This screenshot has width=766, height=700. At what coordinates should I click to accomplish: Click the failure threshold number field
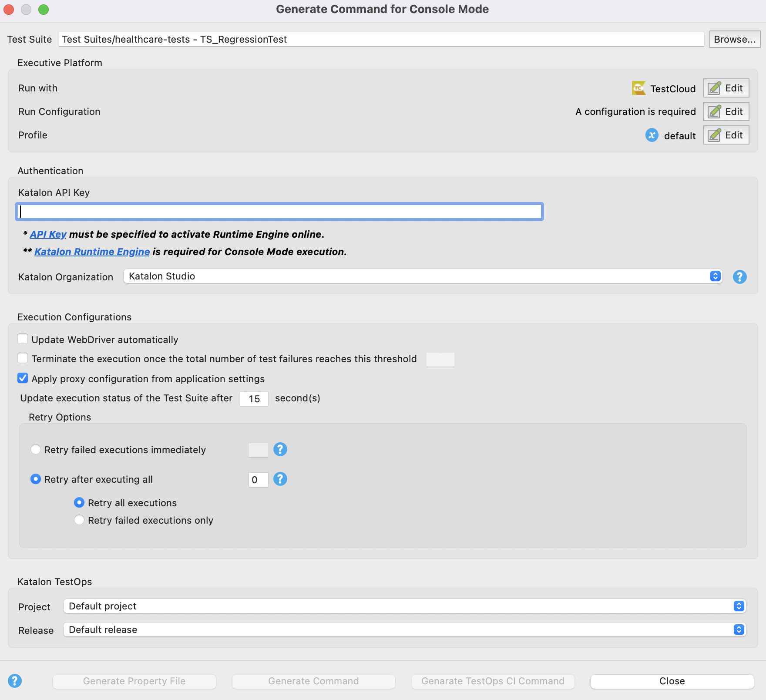pyautogui.click(x=440, y=360)
